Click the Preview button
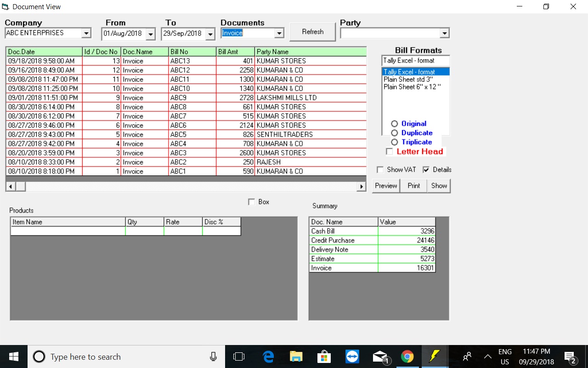 point(386,186)
